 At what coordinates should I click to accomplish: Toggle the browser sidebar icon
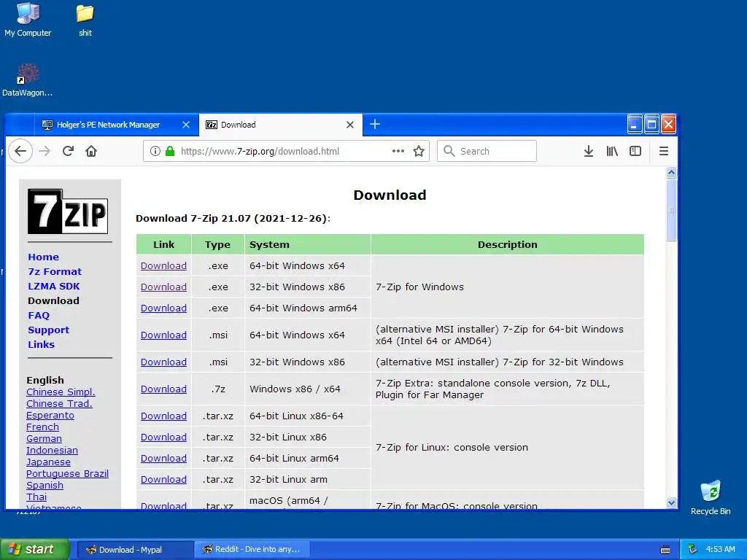pos(635,151)
